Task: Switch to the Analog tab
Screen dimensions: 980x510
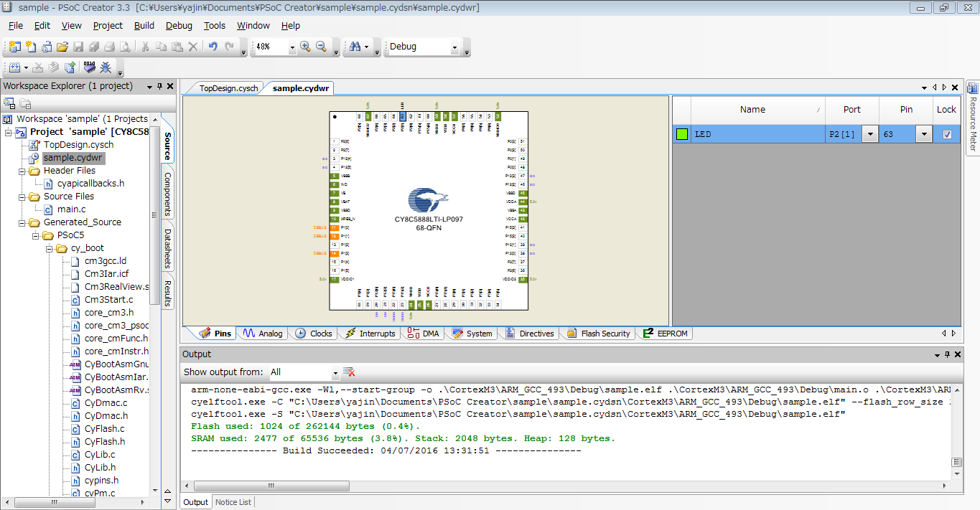Action: point(263,334)
